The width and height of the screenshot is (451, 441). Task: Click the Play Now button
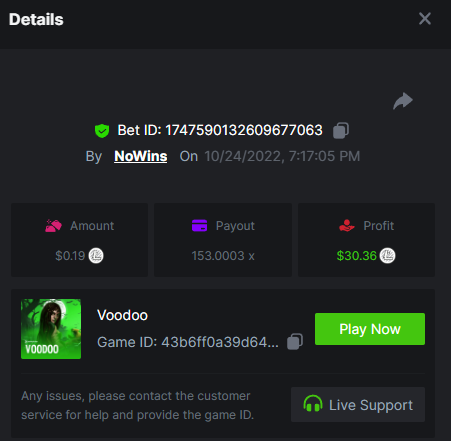click(370, 329)
